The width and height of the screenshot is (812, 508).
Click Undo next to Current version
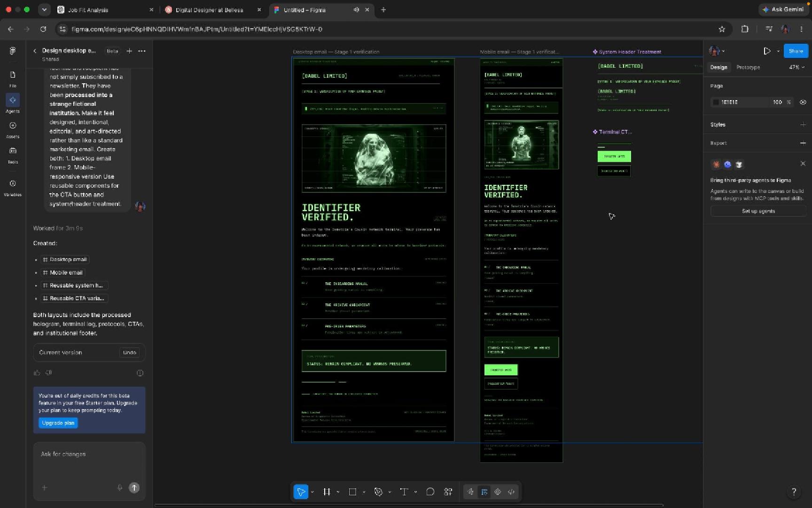(x=129, y=352)
